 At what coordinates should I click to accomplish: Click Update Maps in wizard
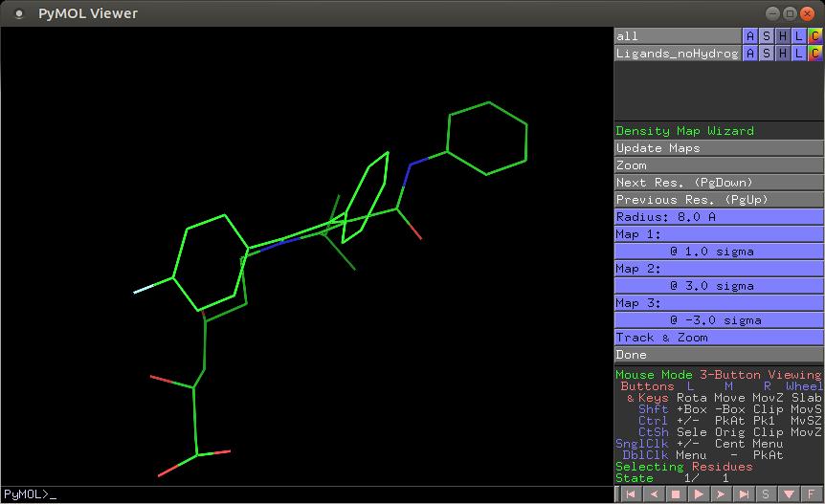[x=718, y=148]
